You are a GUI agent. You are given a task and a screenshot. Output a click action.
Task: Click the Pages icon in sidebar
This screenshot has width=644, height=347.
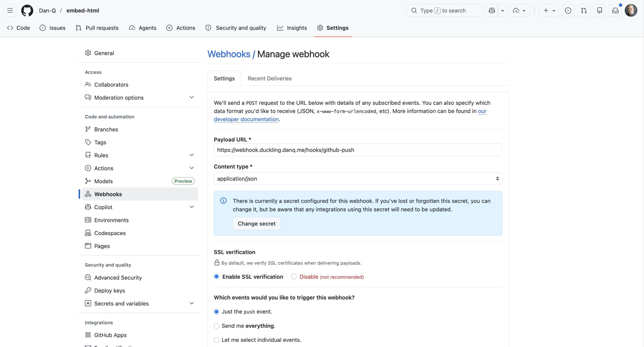[x=88, y=246]
